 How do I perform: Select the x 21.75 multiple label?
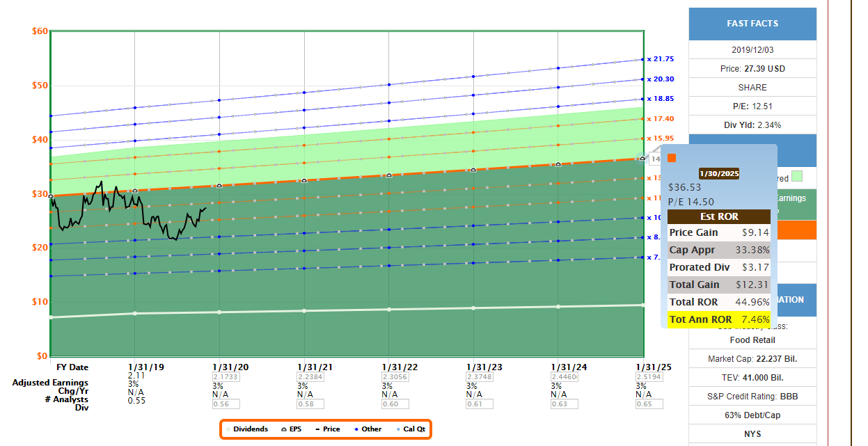pos(660,59)
